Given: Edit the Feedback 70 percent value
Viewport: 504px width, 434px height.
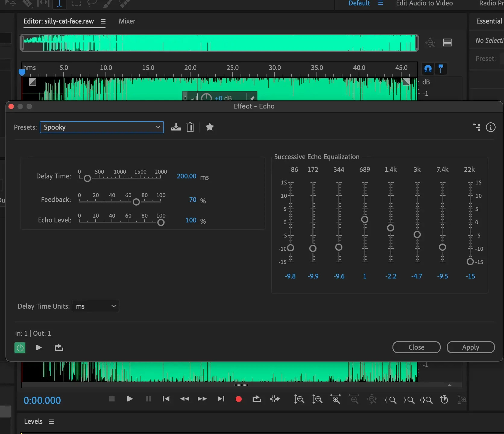Looking at the screenshot, I should [193, 200].
